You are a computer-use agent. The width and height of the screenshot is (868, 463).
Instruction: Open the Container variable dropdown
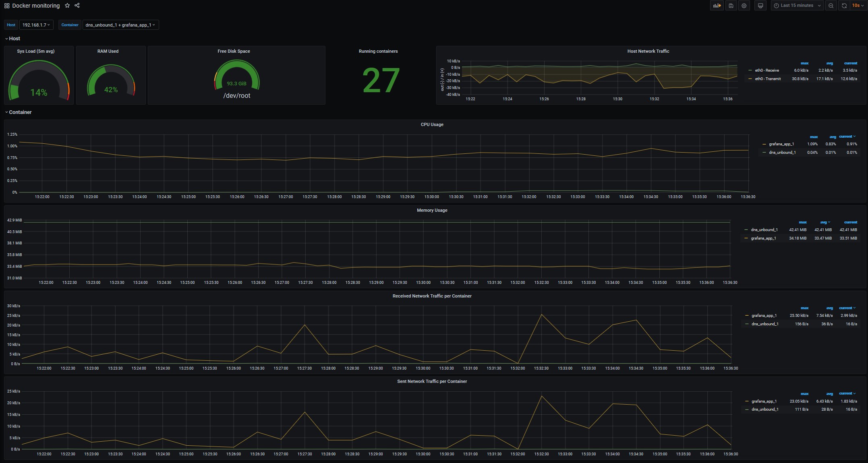tap(120, 25)
